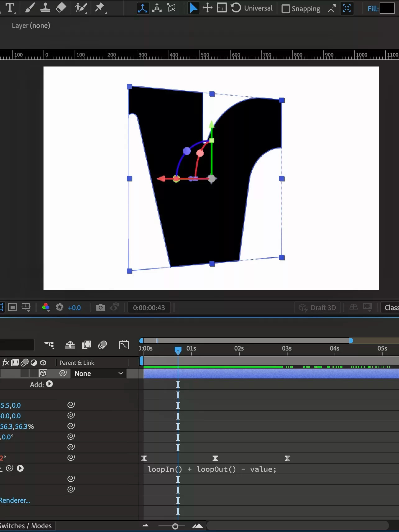
Task: Toggle Motion Blur for all layers
Action: tap(103, 345)
